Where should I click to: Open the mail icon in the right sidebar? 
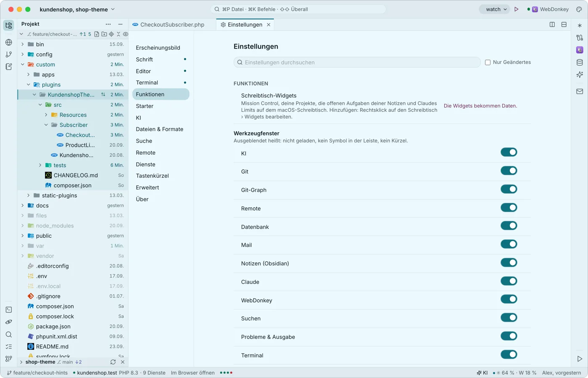tap(580, 92)
